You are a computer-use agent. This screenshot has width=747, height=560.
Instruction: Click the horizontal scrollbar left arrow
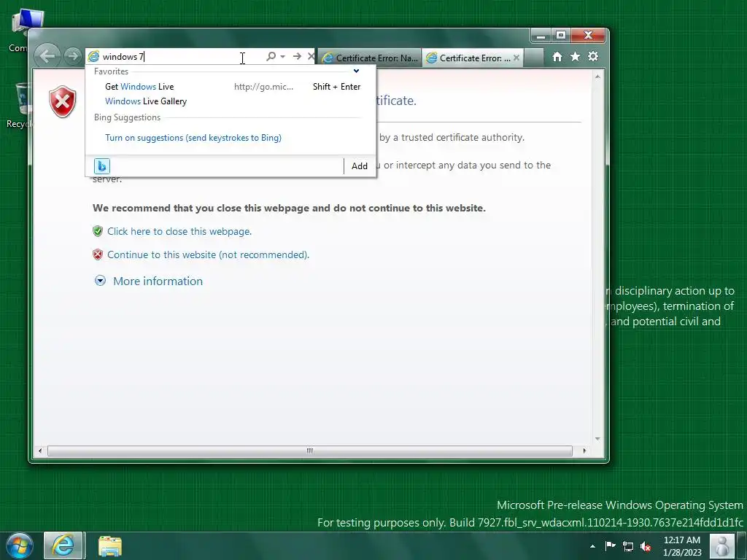click(x=40, y=451)
